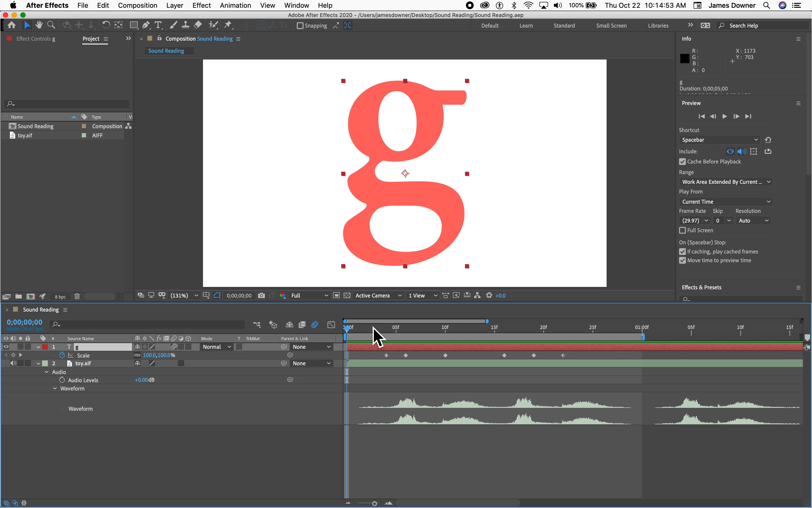The width and height of the screenshot is (812, 508).
Task: Open the Shortcut Spacebar dropdown
Action: [x=719, y=140]
